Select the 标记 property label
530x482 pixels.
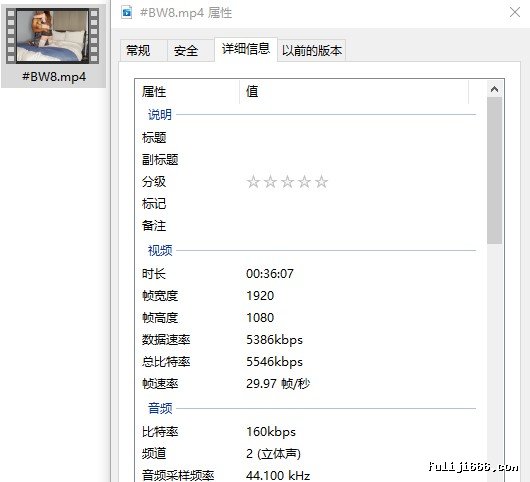(154, 204)
